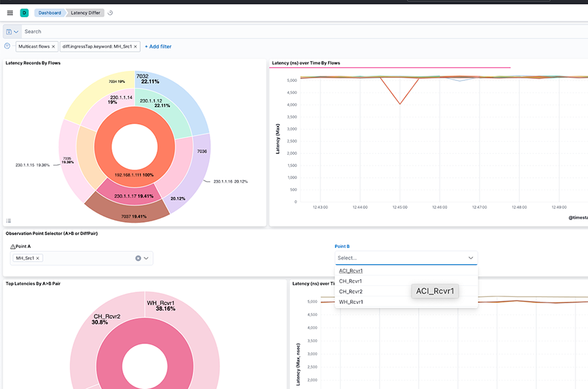The image size is (588, 389).
Task: Open the recently viewed clock icon
Action: [x=110, y=13]
